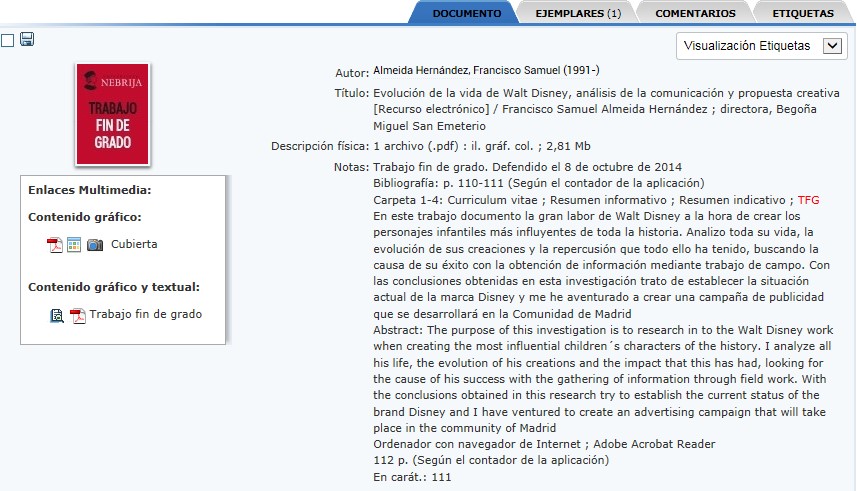Click the Cubierta camera image icon
857x491 pixels.
(x=95, y=245)
